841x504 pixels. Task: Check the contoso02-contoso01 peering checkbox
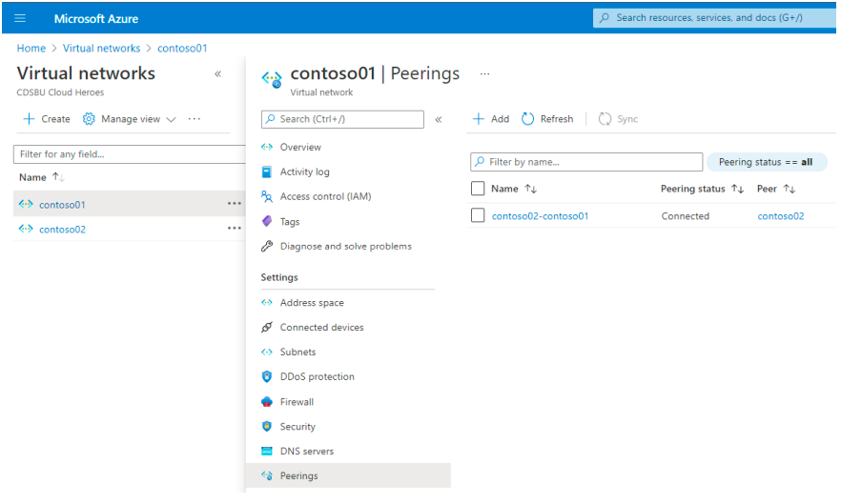point(478,215)
